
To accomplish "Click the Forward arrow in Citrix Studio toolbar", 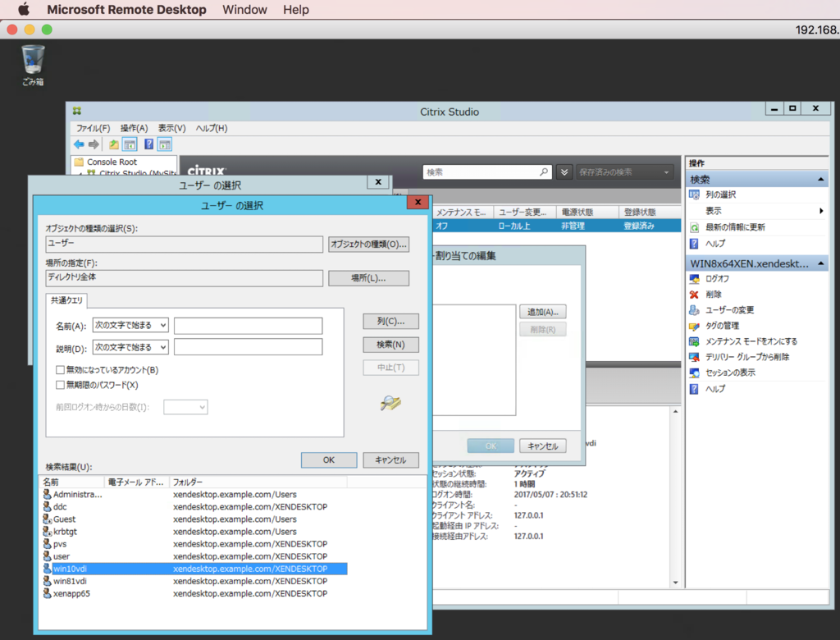I will [94, 144].
